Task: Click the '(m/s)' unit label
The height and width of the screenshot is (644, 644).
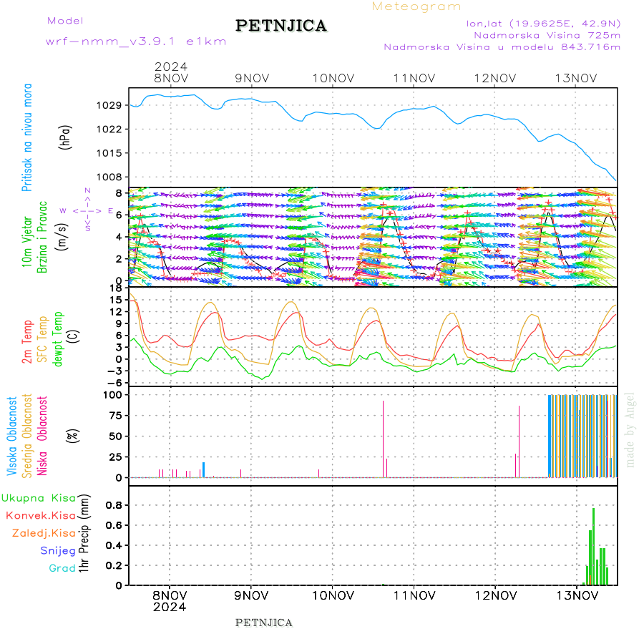Action: 62,237
